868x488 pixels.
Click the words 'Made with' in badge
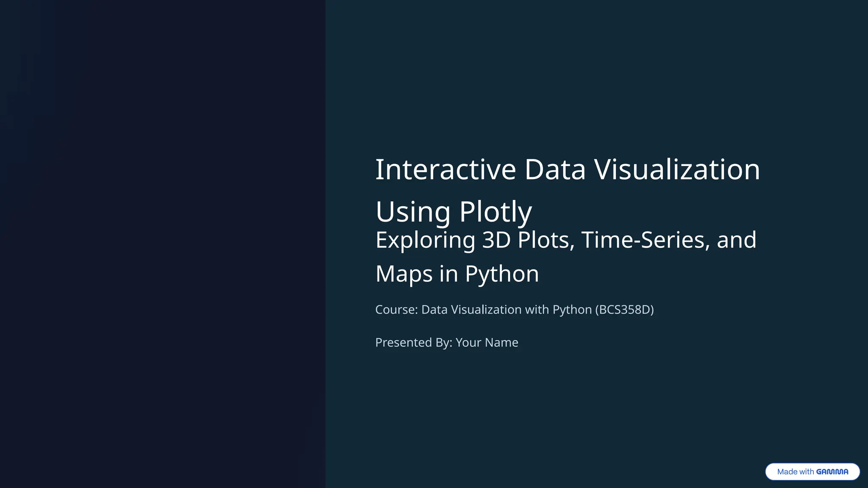(795, 471)
